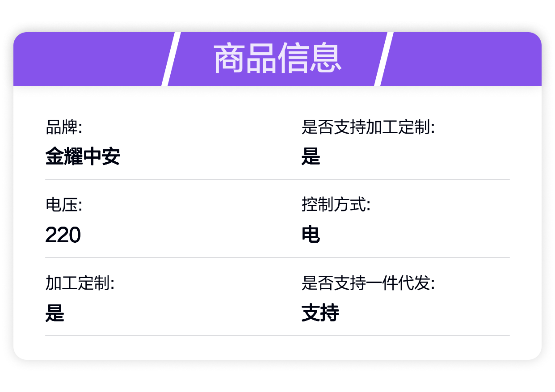Click the 是 value under 加工定制
Image resolution: width=555 pixels, height=392 pixels.
pyautogui.click(x=55, y=313)
